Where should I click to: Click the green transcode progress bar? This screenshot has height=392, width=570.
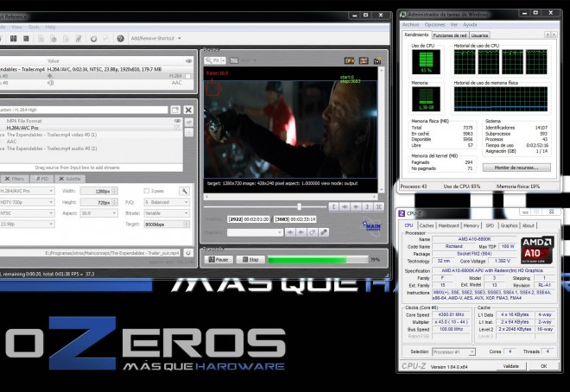pyautogui.click(x=318, y=259)
